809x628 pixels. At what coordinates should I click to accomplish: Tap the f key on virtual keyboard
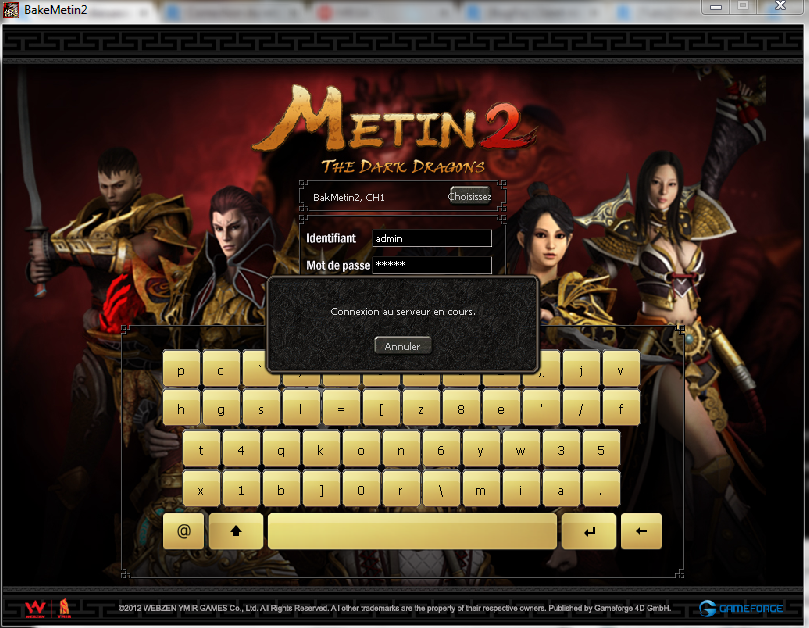(621, 409)
